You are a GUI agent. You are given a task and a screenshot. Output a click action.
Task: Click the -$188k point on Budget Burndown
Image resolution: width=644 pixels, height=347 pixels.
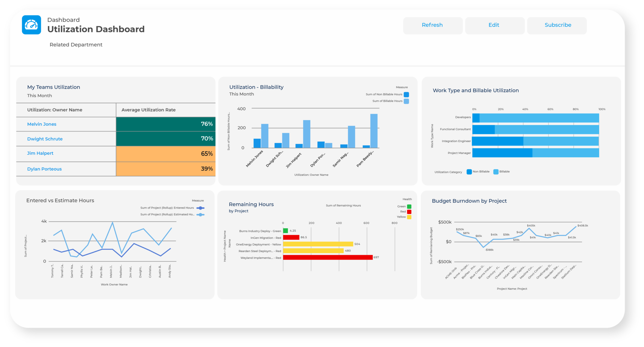pos(484,247)
